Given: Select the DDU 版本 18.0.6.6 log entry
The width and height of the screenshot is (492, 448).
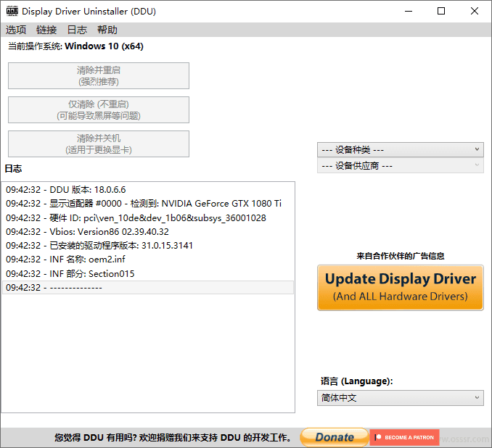Looking at the screenshot, I should pyautogui.click(x=66, y=189).
